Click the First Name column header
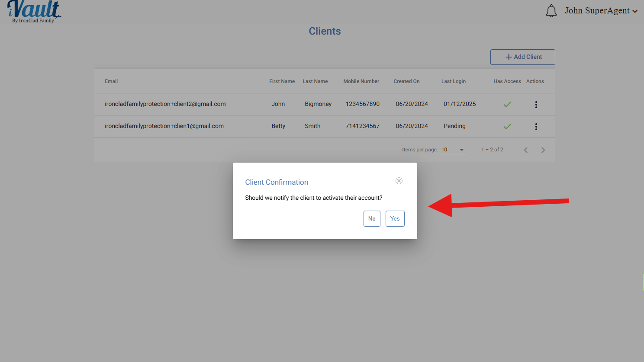Viewport: 644px width, 362px height. [282, 81]
